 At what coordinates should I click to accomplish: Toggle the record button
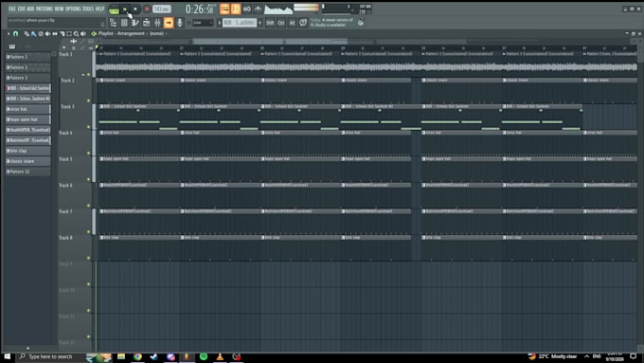(x=147, y=9)
